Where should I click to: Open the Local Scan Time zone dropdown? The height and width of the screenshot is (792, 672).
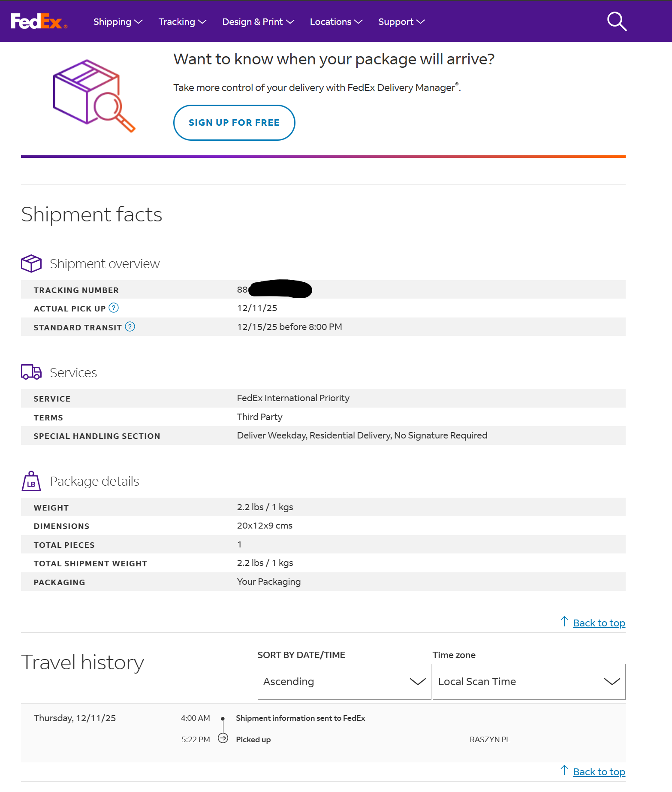tap(528, 682)
